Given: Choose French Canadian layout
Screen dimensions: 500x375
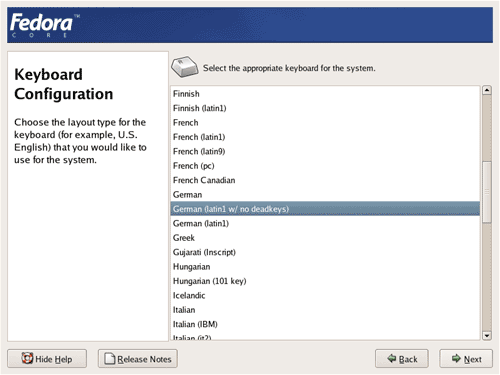Looking at the screenshot, I should click(325, 180).
